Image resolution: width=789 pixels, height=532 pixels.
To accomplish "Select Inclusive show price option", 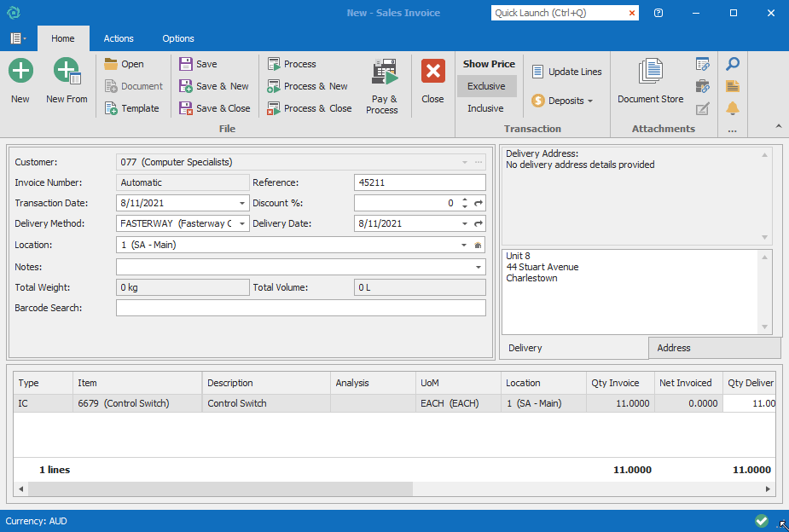I will coord(486,108).
